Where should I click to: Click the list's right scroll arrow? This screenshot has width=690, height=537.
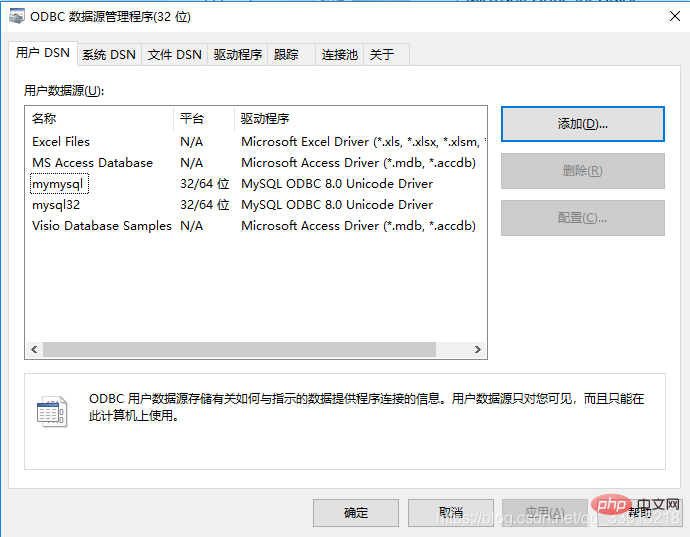(478, 349)
